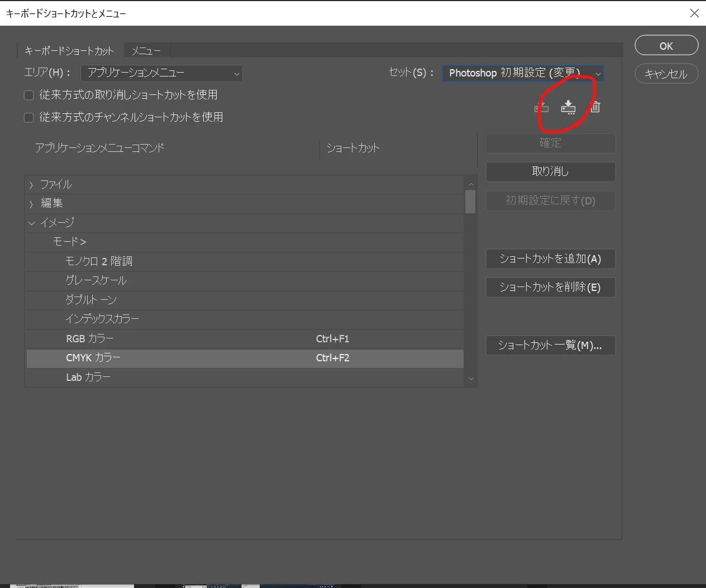
Task: Click the greyed 確定 button
Action: 550,143
